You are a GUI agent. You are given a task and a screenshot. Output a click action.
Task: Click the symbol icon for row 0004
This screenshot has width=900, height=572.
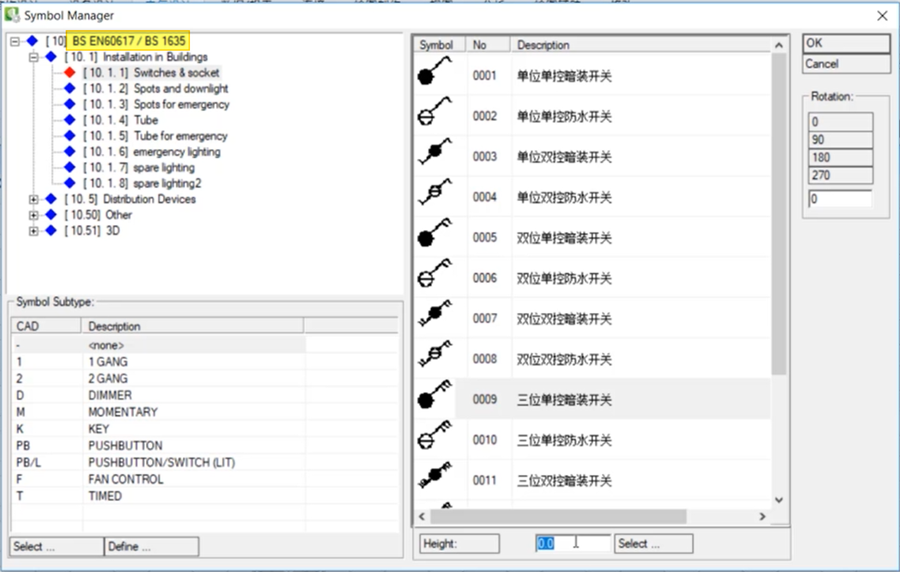435,193
